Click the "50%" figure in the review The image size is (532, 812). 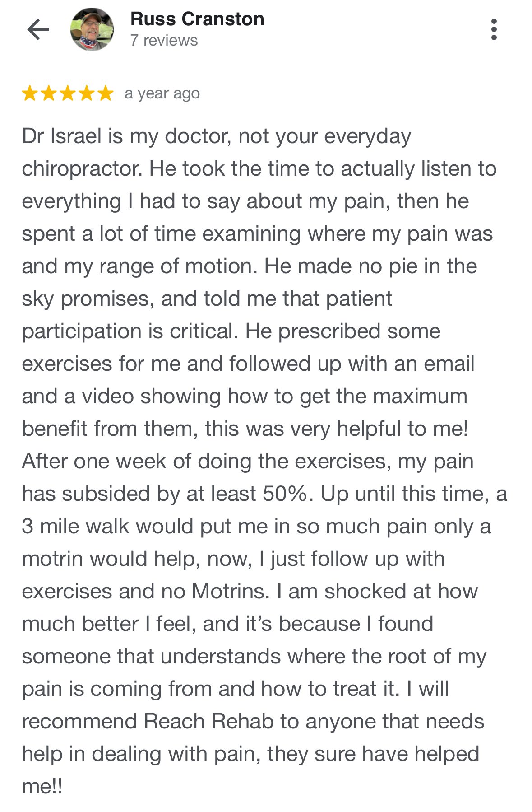coord(285,494)
